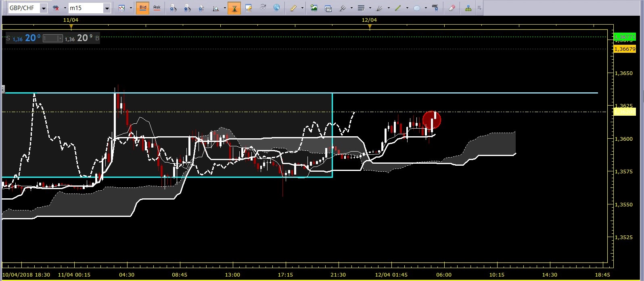Click the zoom out magnifier icon

187,8
